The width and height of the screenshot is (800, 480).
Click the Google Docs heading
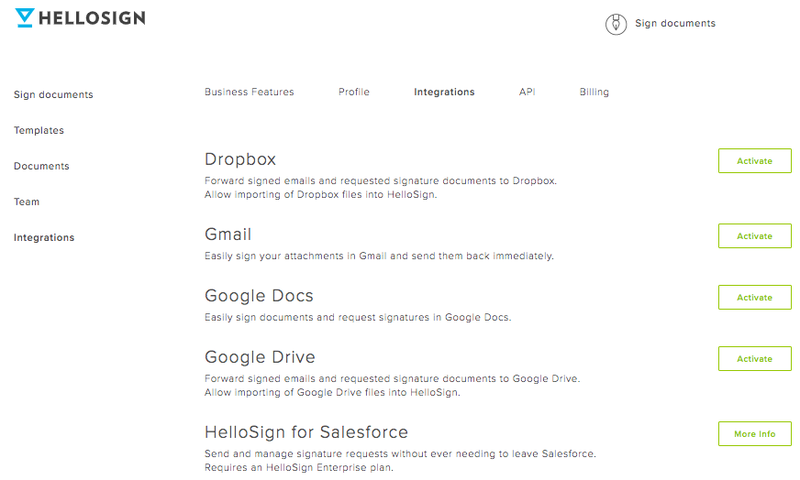pos(259,296)
